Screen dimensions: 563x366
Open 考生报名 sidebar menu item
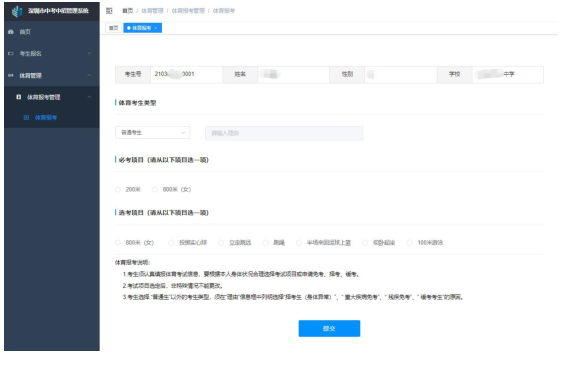click(31, 54)
